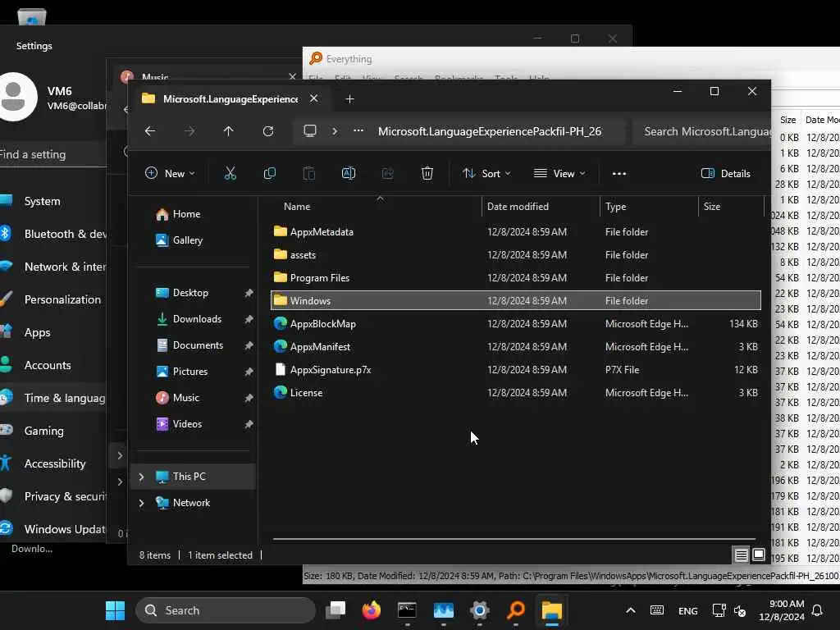840x630 pixels.
Task: Click the monitor icon in address bar
Action: click(x=310, y=130)
